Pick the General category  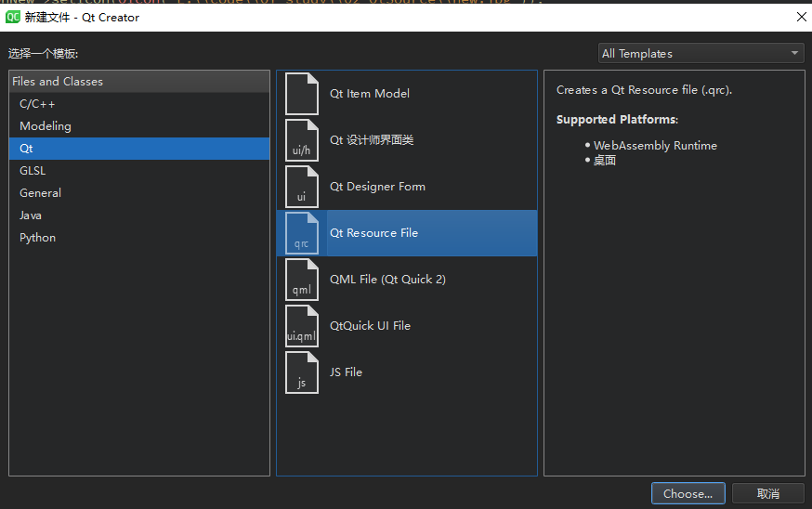(41, 193)
